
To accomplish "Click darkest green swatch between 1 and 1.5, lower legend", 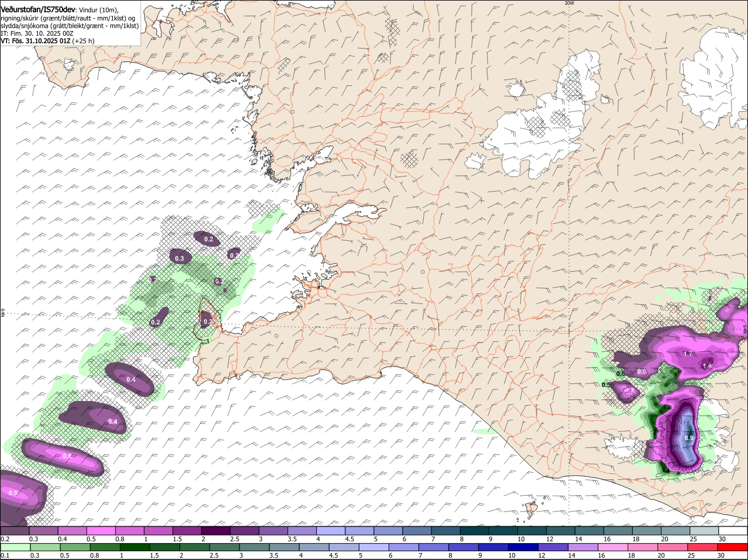I will point(135,547).
